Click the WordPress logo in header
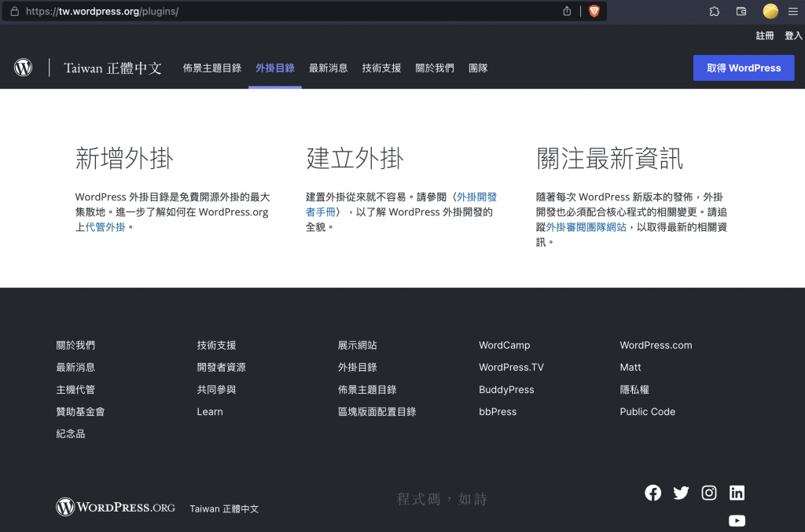Viewport: 805px width, 532px height. [23, 68]
